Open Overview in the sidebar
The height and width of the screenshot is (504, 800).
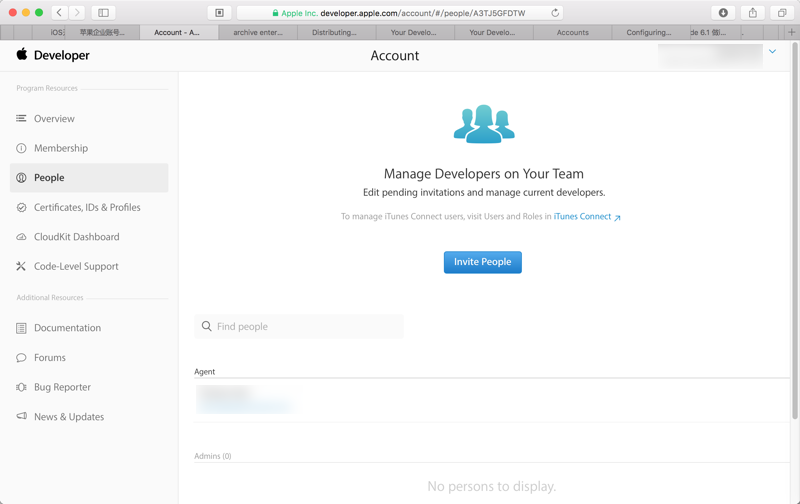(x=54, y=118)
